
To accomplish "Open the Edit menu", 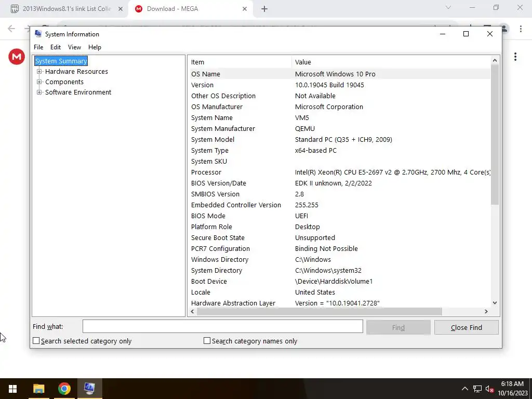I will (x=55, y=47).
